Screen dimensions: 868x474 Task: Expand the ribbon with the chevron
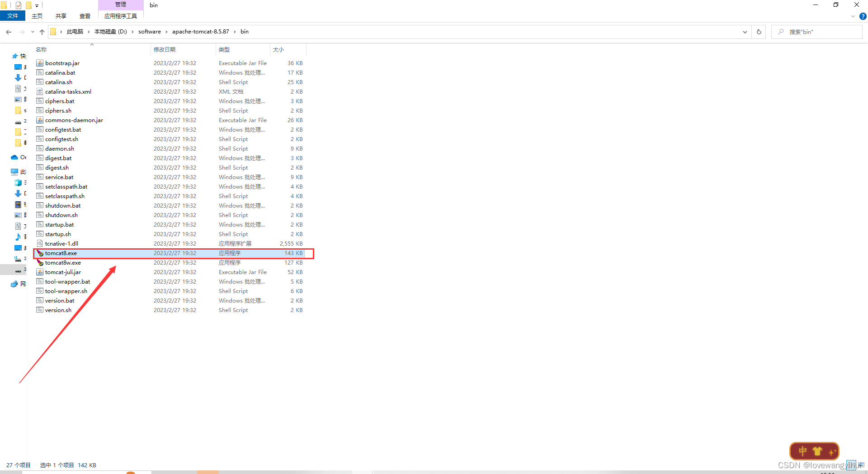click(853, 16)
